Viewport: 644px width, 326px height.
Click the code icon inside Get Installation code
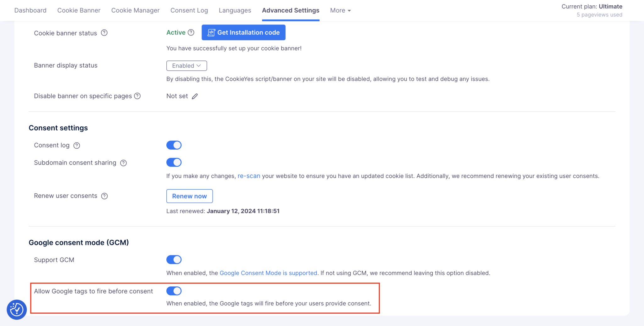[211, 32]
